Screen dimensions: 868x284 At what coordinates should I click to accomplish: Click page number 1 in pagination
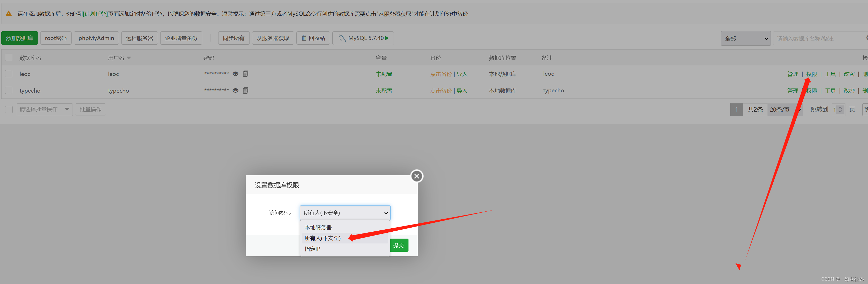tap(737, 110)
